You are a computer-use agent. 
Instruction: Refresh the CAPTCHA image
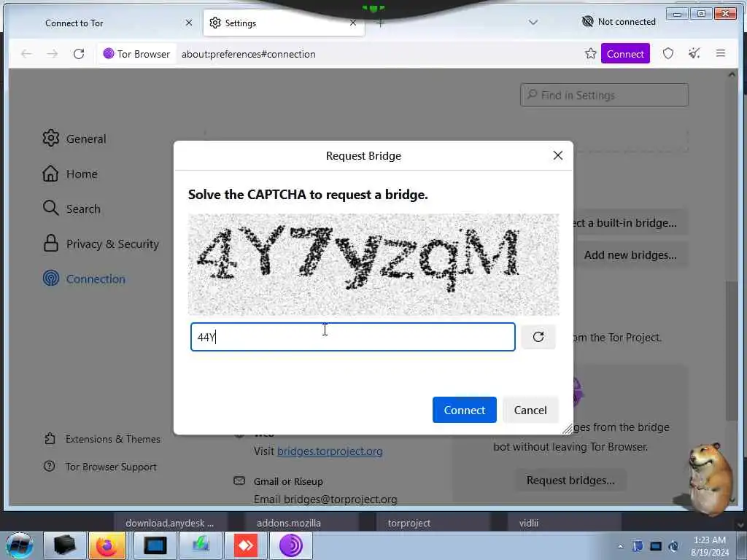point(538,337)
